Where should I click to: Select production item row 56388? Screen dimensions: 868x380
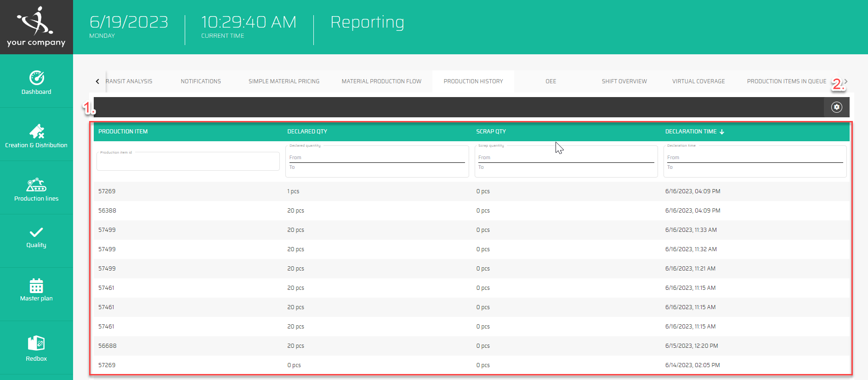(107, 211)
